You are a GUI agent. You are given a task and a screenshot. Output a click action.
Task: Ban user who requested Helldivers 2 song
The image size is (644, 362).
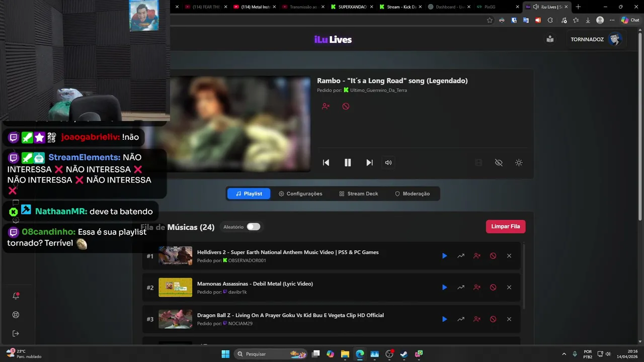[477, 256]
